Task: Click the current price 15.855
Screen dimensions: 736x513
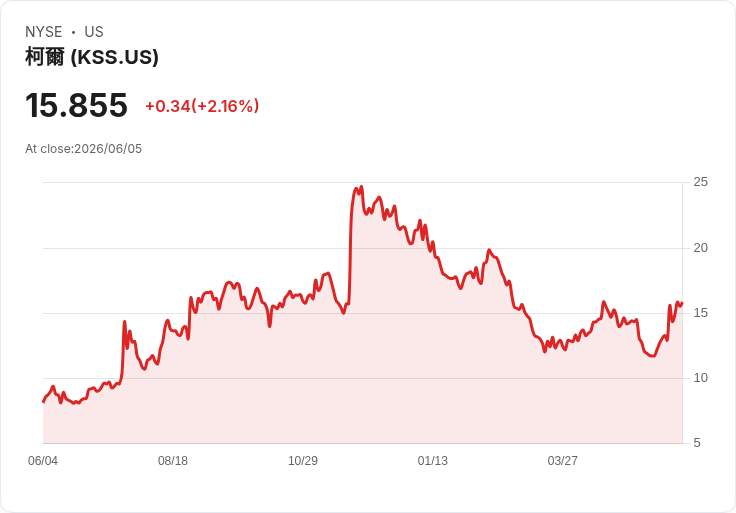Action: click(x=76, y=105)
